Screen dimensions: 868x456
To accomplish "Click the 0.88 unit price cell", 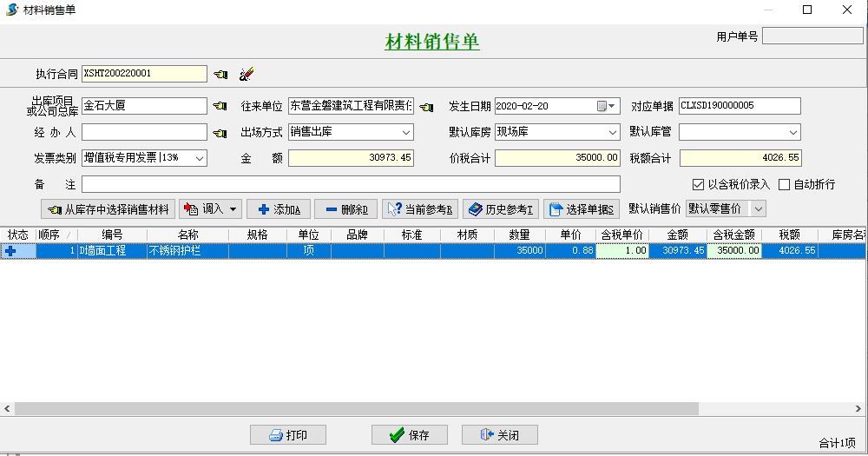I will coord(570,251).
